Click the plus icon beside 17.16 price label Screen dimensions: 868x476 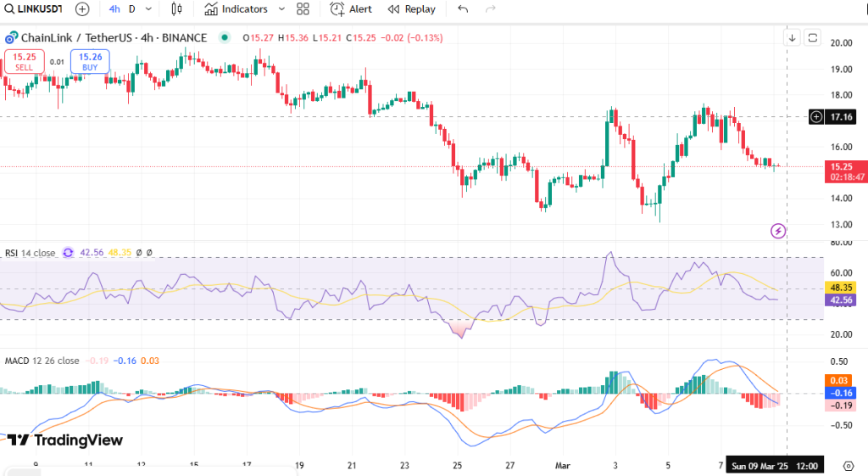pos(816,117)
